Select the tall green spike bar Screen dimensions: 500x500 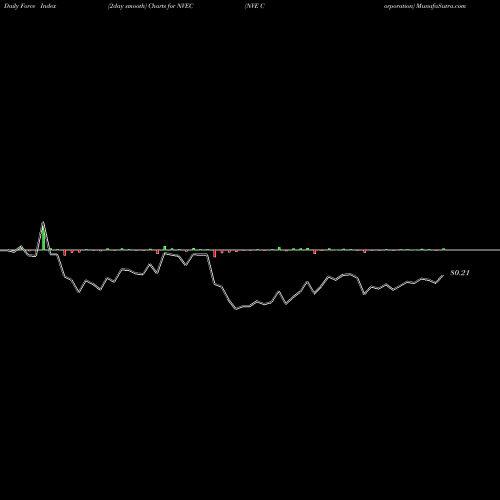43,238
